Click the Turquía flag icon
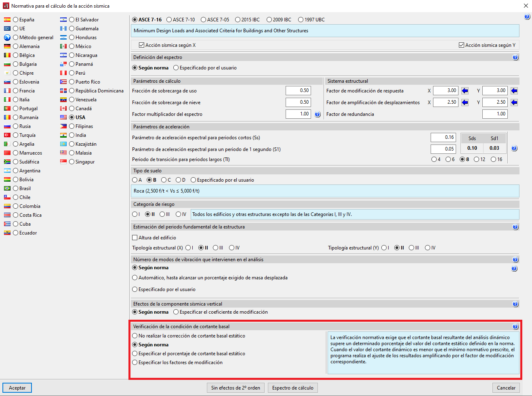The height and width of the screenshot is (396, 532). pos(7,135)
